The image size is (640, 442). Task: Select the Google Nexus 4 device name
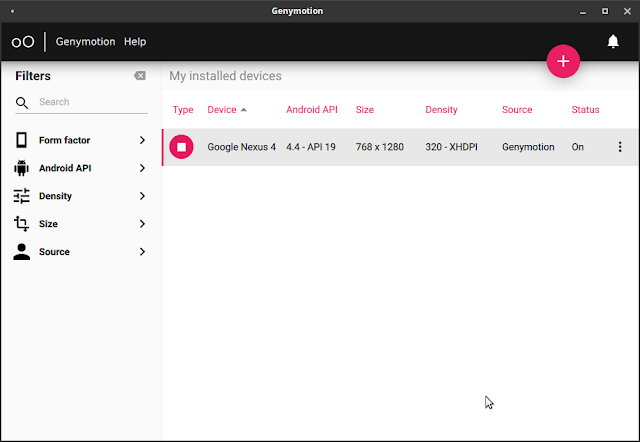[x=242, y=147]
